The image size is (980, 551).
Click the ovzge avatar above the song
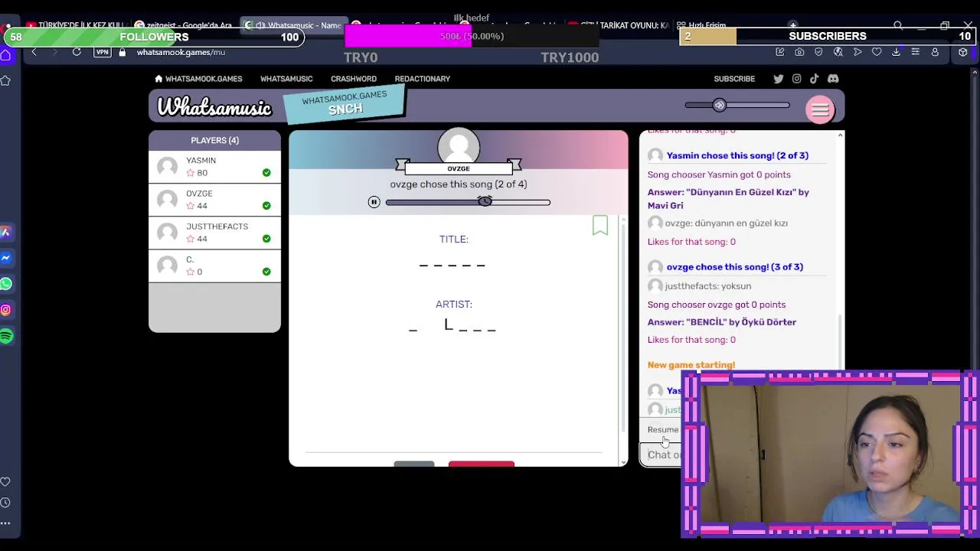459,147
